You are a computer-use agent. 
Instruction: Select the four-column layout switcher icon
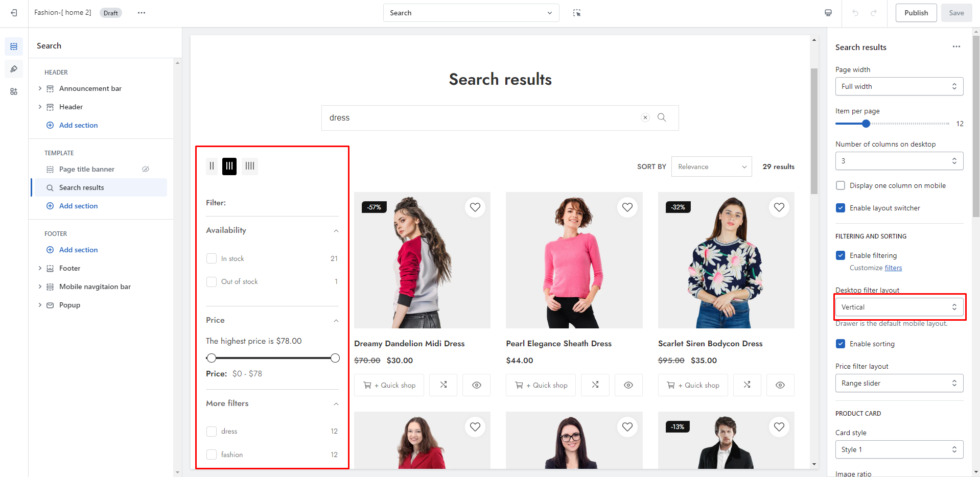click(250, 166)
